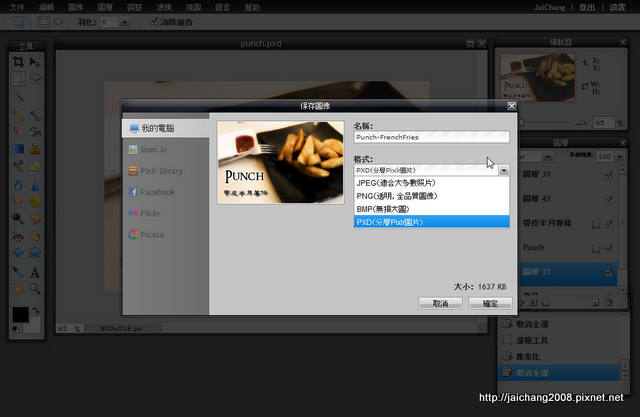
Task: Select the Pencil tool
Action: (18, 115)
